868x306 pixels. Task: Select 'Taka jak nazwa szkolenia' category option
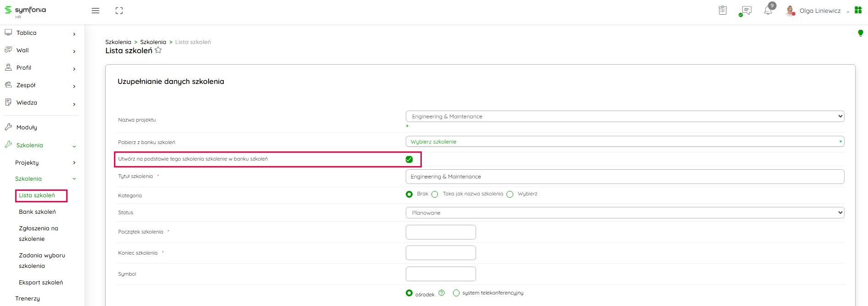[x=435, y=195]
